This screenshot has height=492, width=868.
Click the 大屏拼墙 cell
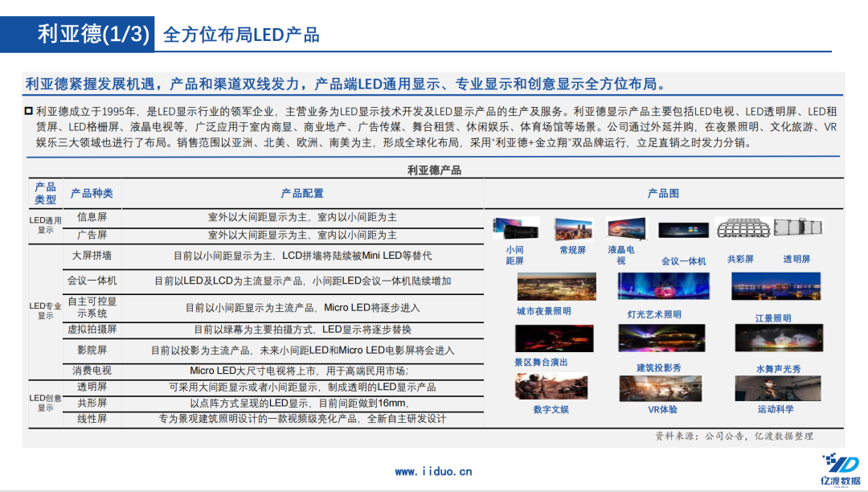(92, 255)
